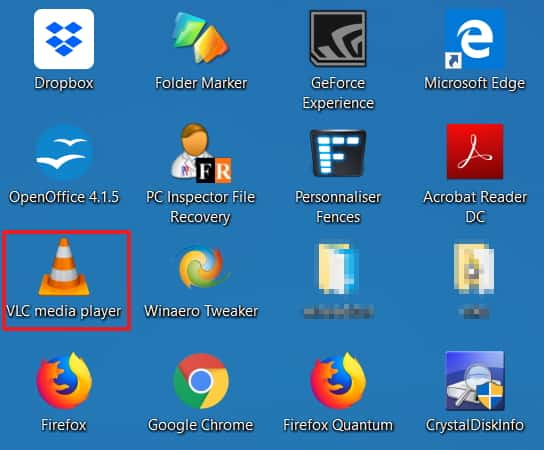
Task: Click the GeForce Experience icon
Action: click(x=338, y=38)
